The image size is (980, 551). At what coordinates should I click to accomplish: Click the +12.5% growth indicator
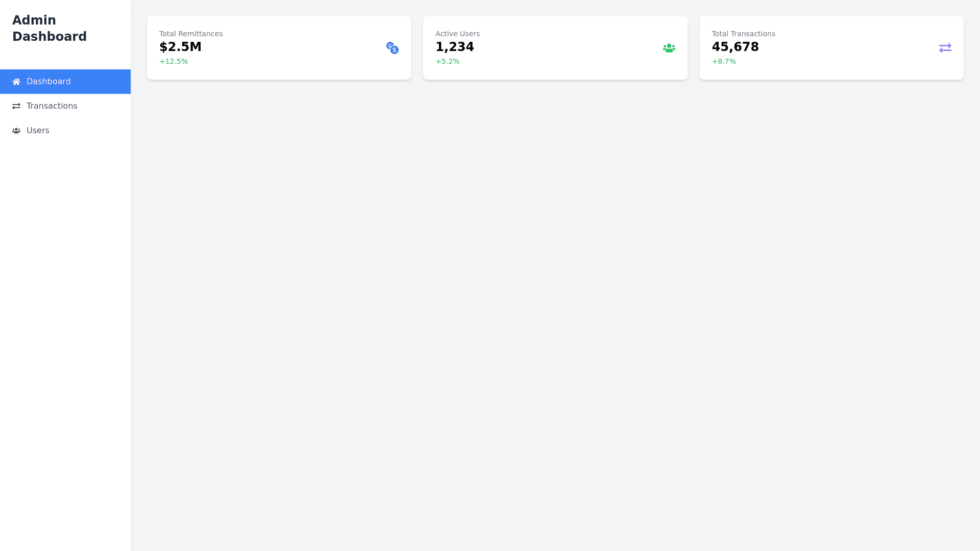(174, 62)
